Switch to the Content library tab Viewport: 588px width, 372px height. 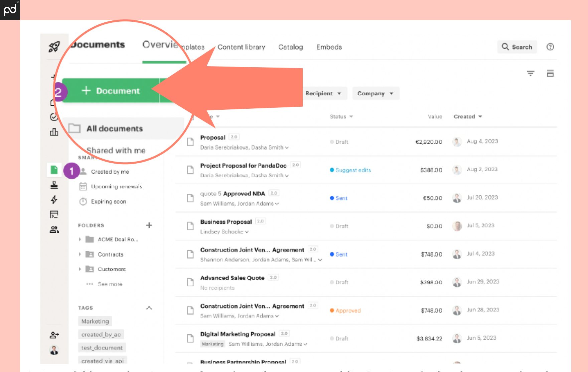coord(241,47)
